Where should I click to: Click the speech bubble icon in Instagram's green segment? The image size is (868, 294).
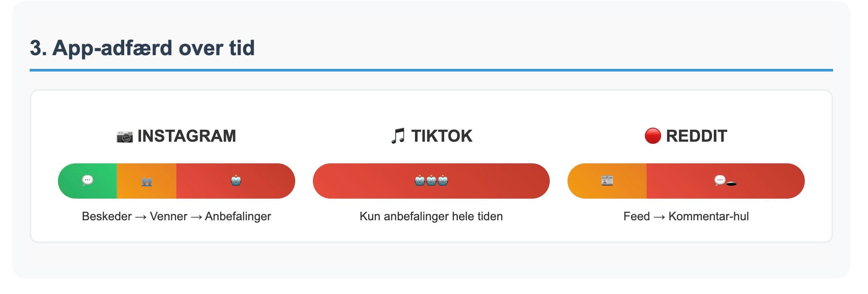point(88,181)
